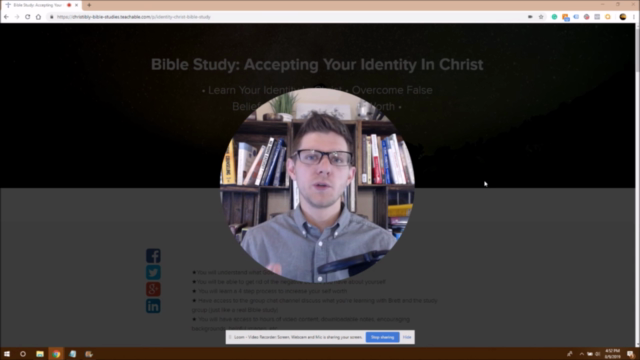Open the green circle extension
Screen dimensions: 640x360
(554, 17)
